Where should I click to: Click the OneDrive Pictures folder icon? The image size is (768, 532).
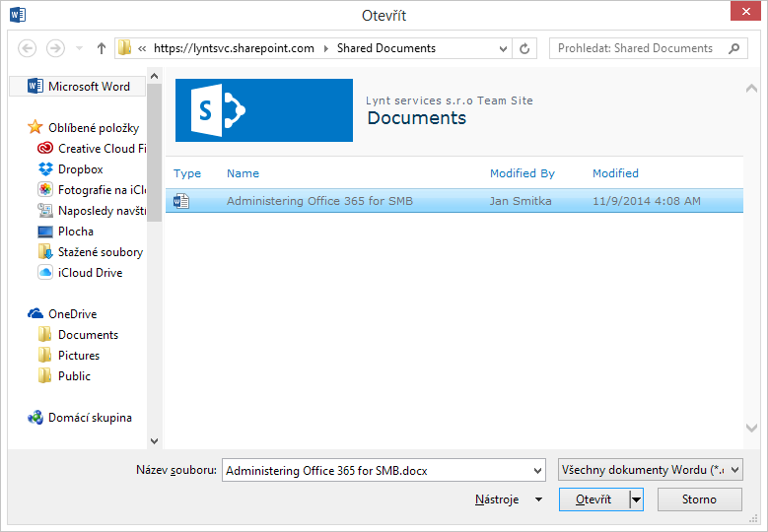[45, 355]
